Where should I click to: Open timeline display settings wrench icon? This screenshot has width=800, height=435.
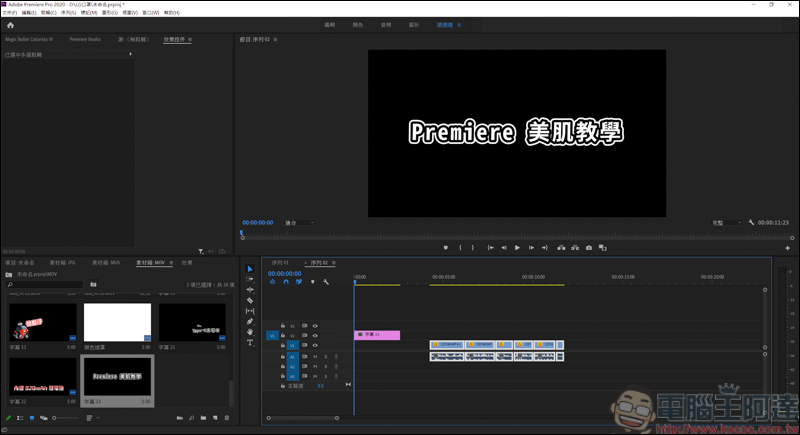pyautogui.click(x=326, y=282)
